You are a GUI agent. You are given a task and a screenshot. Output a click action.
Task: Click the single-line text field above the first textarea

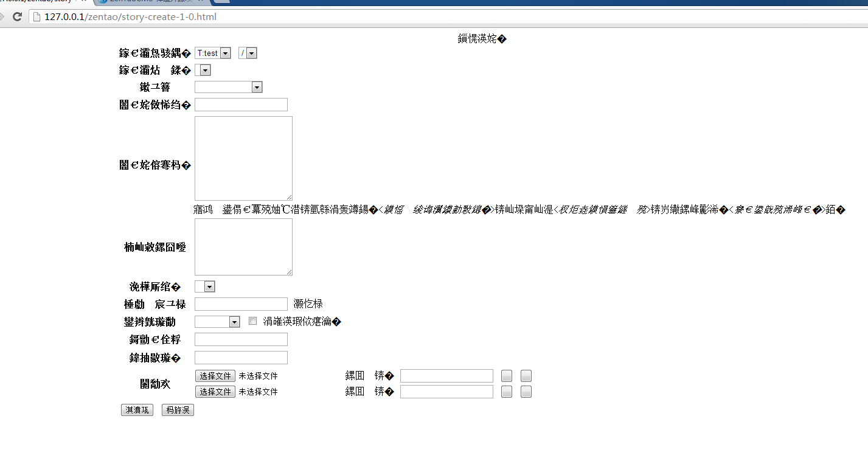pyautogui.click(x=241, y=105)
